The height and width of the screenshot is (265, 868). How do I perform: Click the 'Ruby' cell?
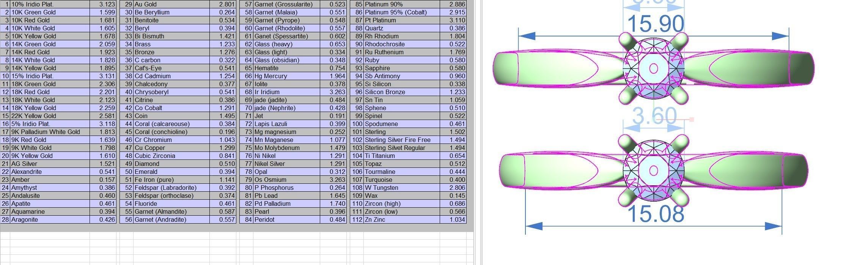tap(402, 60)
